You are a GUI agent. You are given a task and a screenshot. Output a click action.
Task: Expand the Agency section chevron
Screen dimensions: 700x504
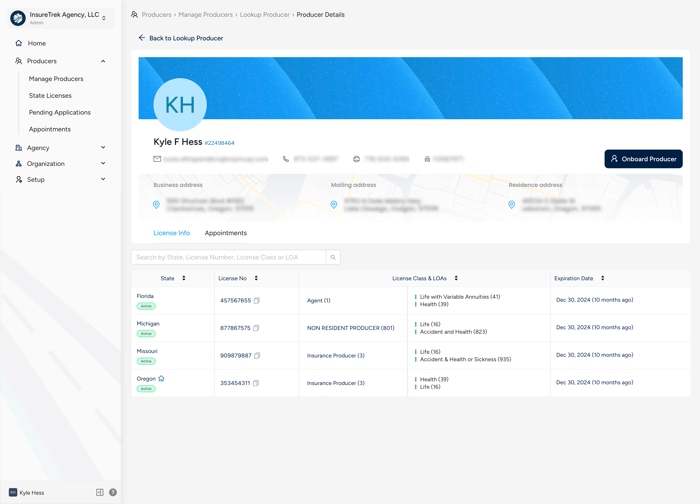pyautogui.click(x=103, y=147)
